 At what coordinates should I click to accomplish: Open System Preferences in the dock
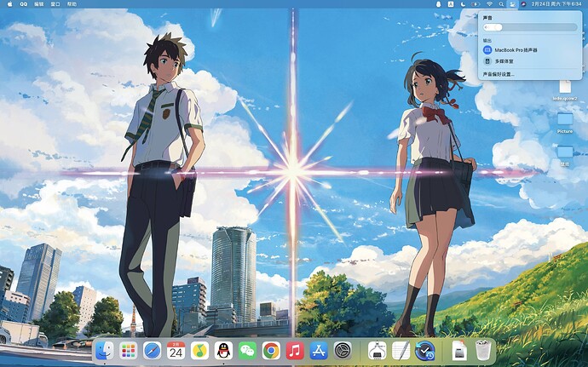(x=343, y=350)
